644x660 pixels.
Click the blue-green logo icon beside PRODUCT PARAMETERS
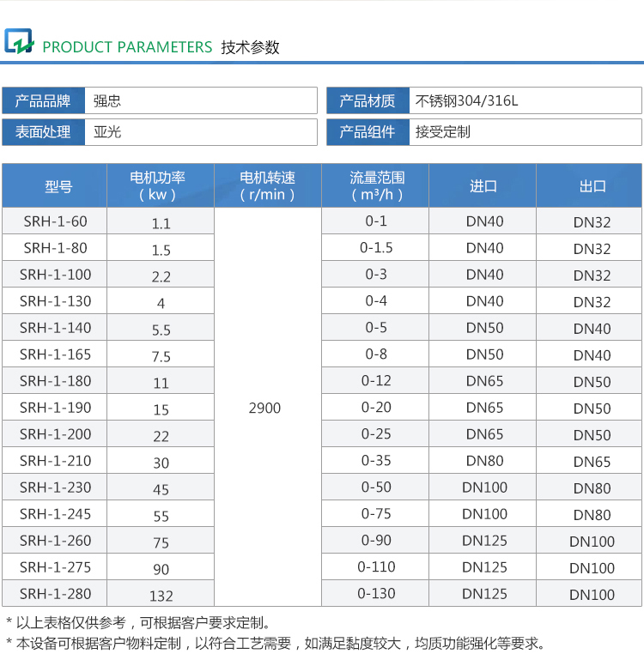pyautogui.click(x=19, y=41)
